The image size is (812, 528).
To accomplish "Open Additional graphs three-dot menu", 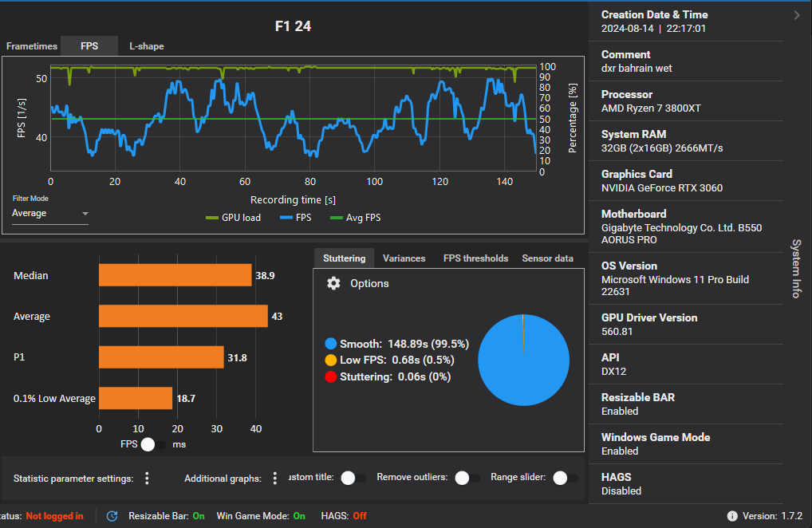I will tap(275, 479).
